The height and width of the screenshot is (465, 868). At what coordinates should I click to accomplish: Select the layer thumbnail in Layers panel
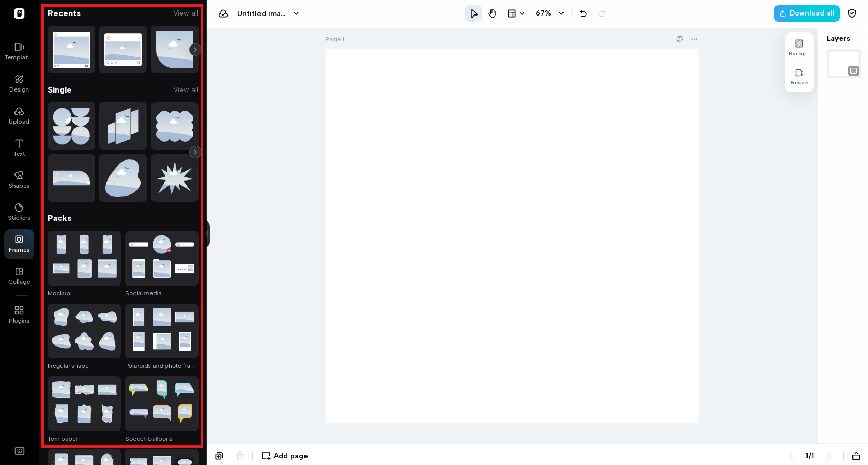tap(844, 64)
